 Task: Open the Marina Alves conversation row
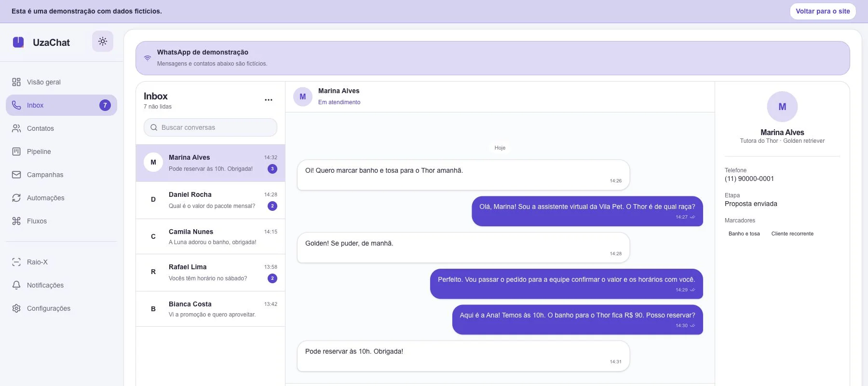[x=210, y=163]
